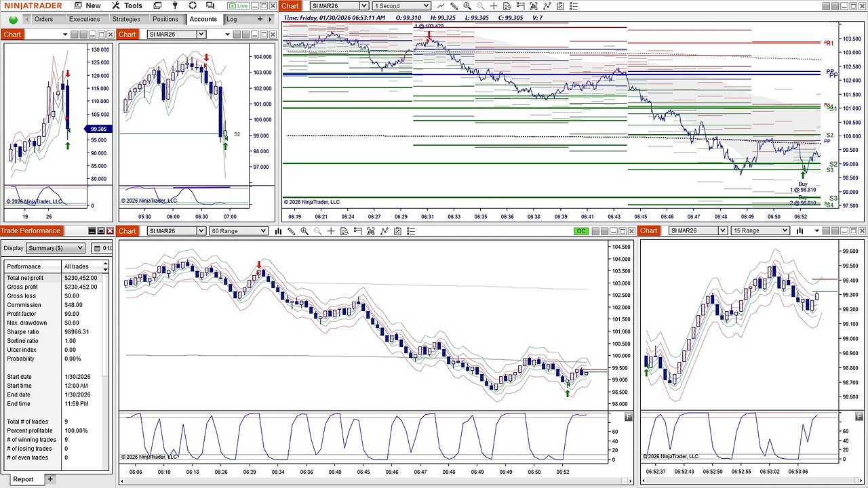Zoom out on the 1 Second chart
Viewport: 868px width, 488px height.
pos(481,5)
